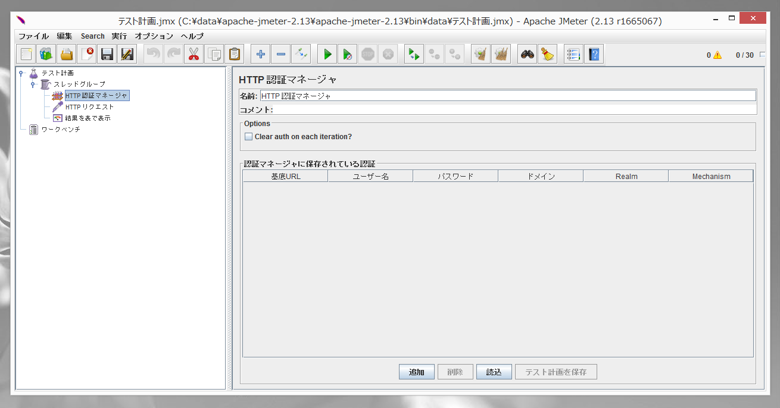Collapse all nodes with minus icon
The width and height of the screenshot is (780, 408).
coord(281,54)
